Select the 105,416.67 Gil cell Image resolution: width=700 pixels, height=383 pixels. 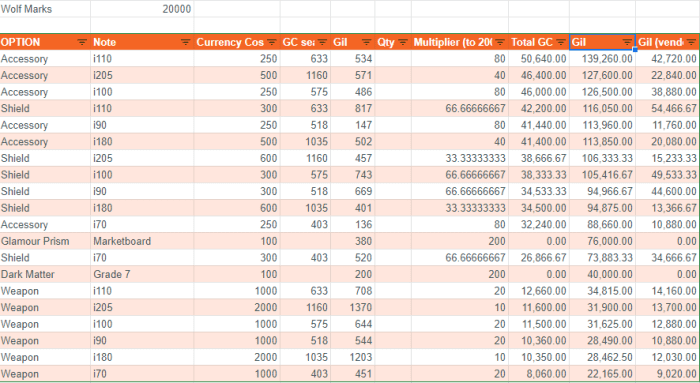(602, 175)
